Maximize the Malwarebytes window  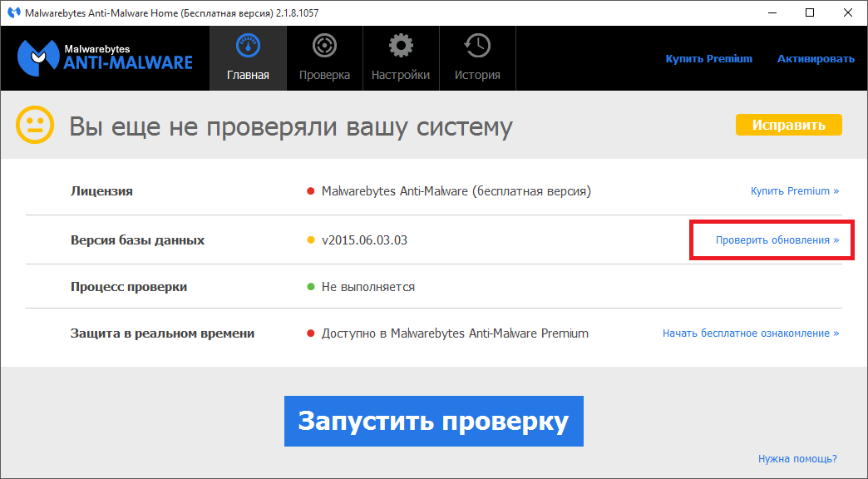coord(810,12)
